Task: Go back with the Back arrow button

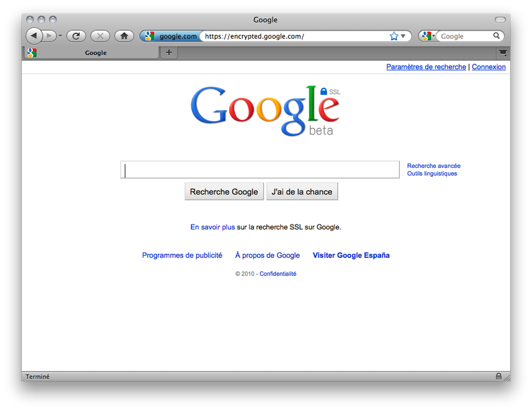Action: [34, 35]
